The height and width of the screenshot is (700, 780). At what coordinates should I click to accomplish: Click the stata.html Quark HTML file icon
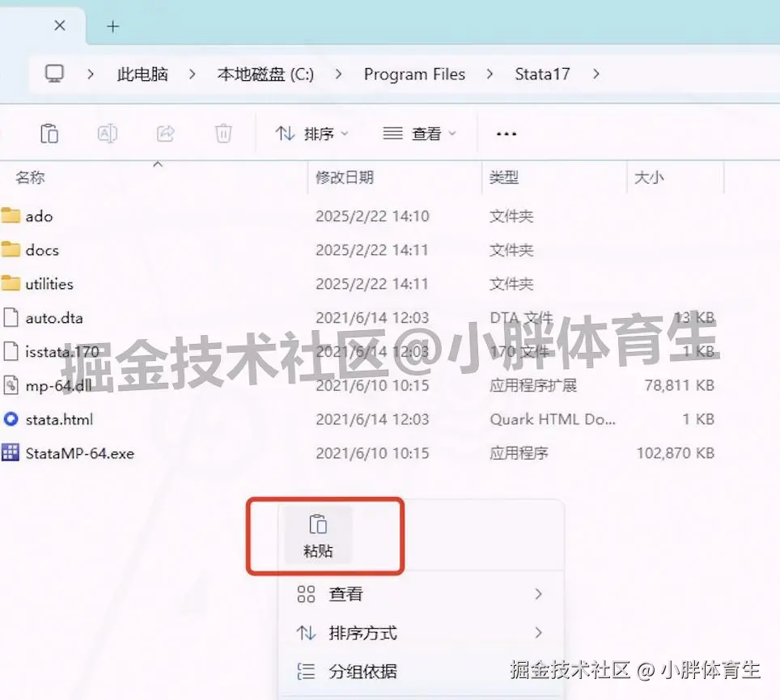(x=9, y=419)
